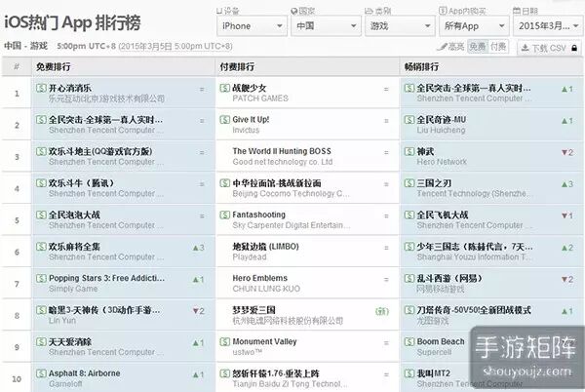The height and width of the screenshot is (392, 585).
Task: Click the ustwo publisher name
Action: coord(248,352)
